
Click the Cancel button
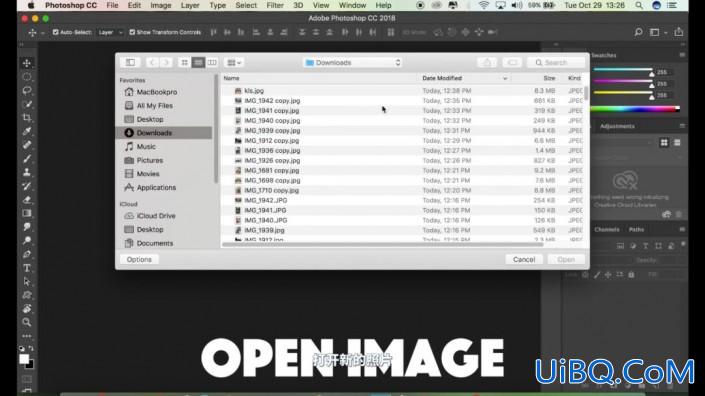coord(524,259)
